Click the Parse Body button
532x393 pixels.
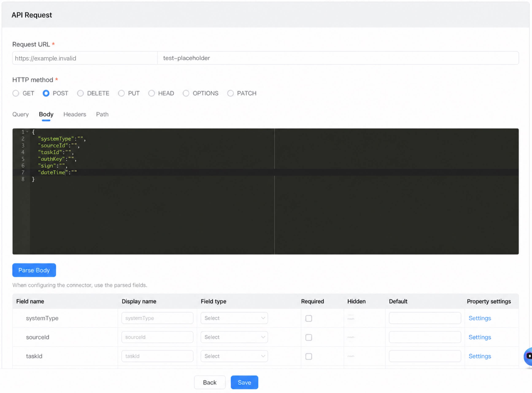[34, 270]
